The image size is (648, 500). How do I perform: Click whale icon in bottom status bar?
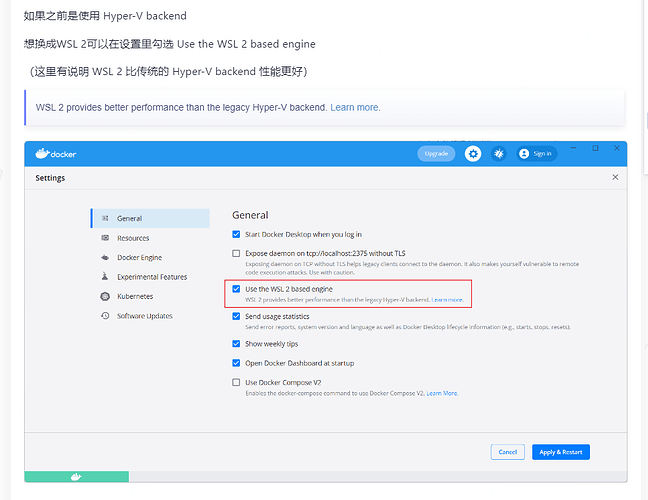pyautogui.click(x=76, y=477)
